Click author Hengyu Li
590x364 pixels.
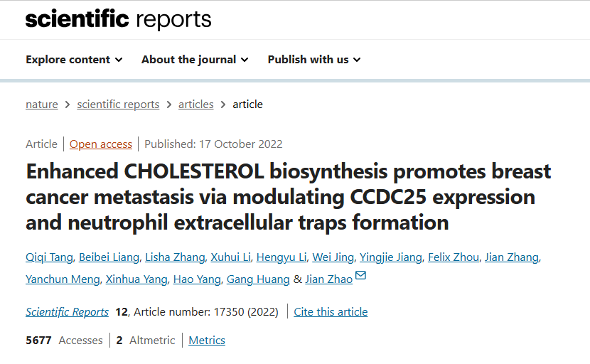click(x=281, y=257)
